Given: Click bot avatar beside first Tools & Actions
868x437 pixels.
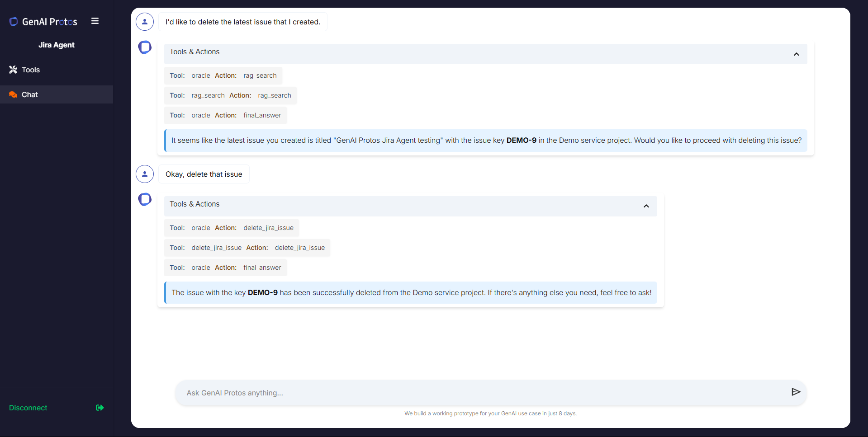Looking at the screenshot, I should pyautogui.click(x=145, y=47).
